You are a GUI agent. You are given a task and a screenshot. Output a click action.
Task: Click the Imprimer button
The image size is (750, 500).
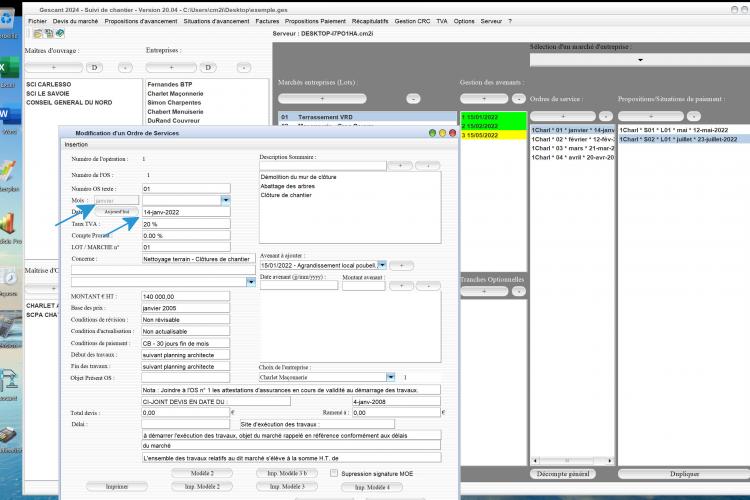117,487
